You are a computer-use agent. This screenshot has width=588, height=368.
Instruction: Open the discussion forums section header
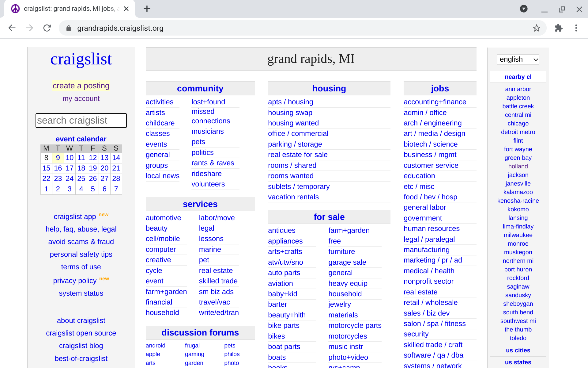(x=200, y=332)
